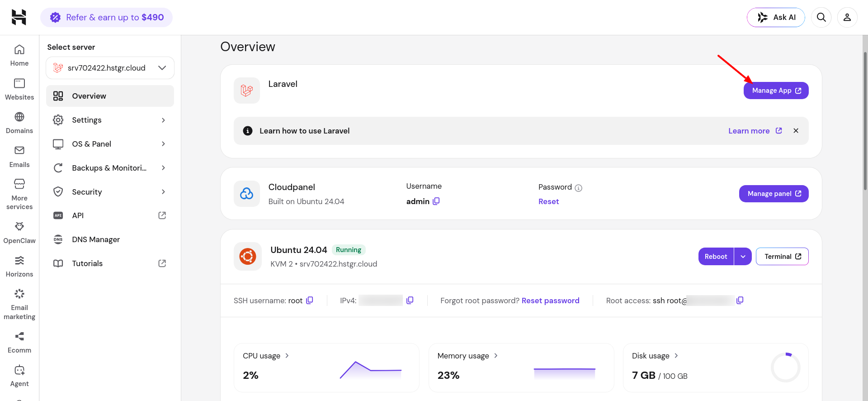This screenshot has height=401, width=868.
Task: Dismiss the Learn how to use Laravel banner
Action: (x=796, y=131)
